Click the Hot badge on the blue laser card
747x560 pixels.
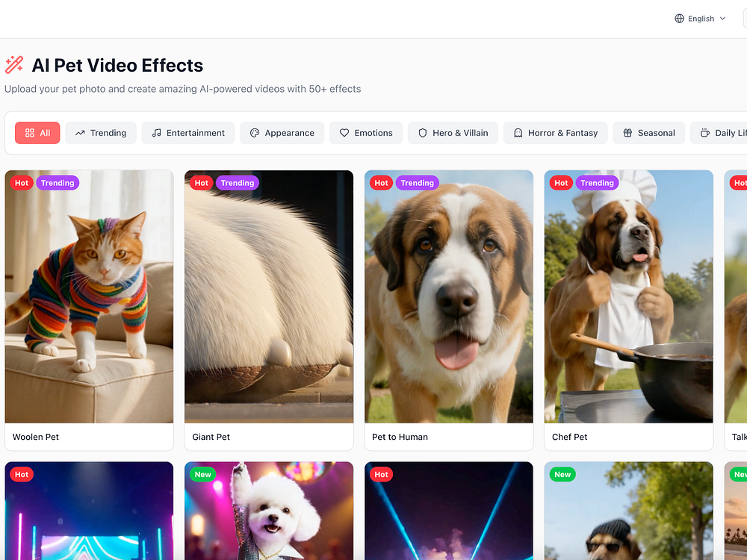[381, 474]
